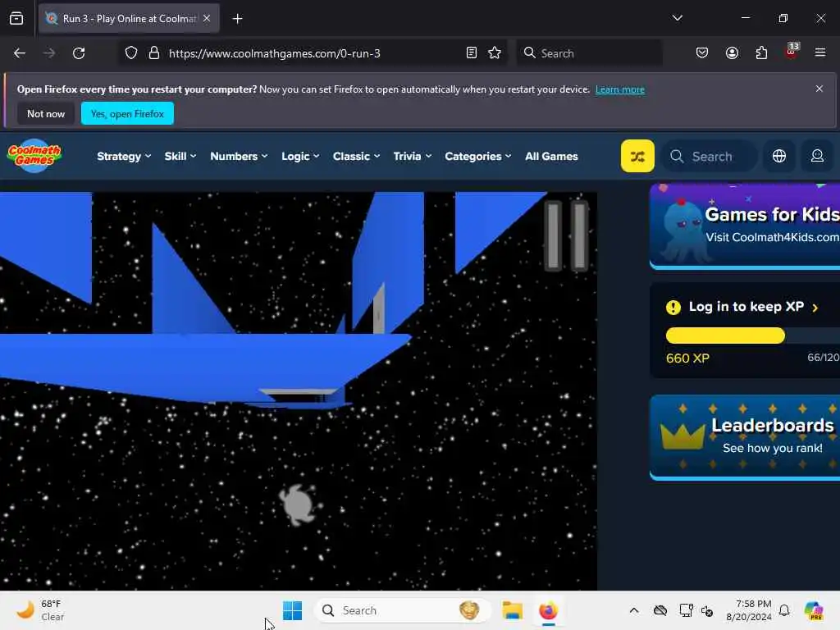Click the Windows taskbar Search box
This screenshot has width=840, height=630.
click(402, 610)
